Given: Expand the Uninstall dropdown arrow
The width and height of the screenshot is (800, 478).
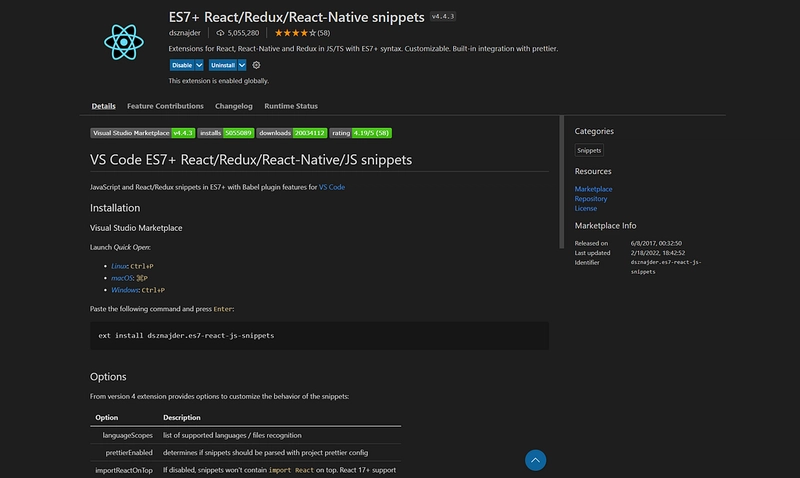Looking at the screenshot, I should tap(242, 65).
